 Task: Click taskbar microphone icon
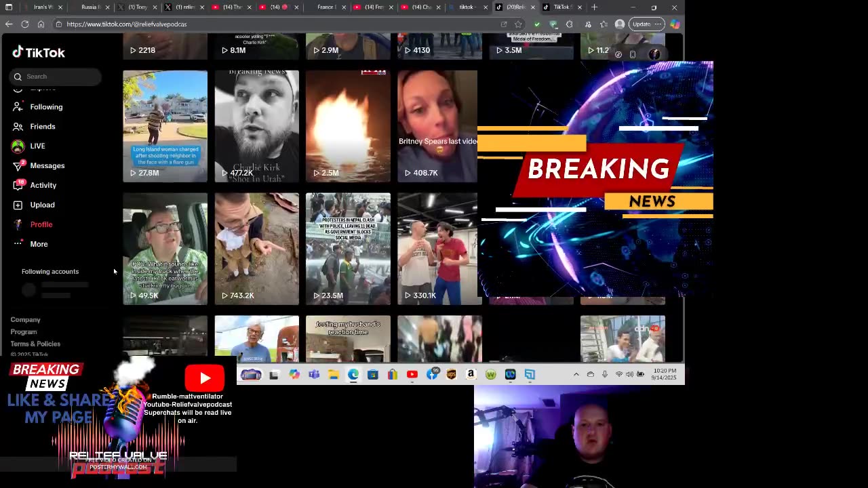604,375
